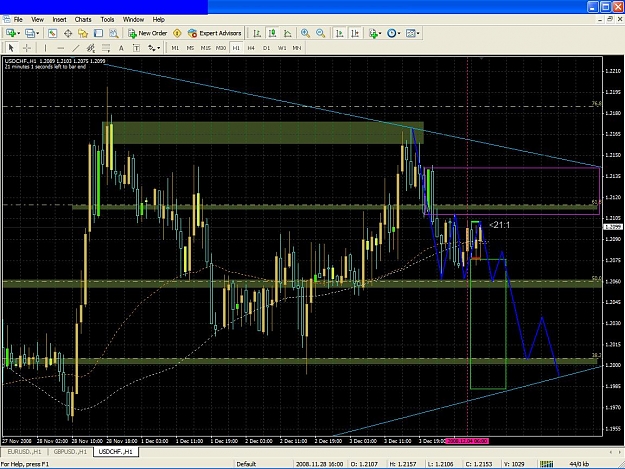Select the H1 timeframe button

[x=236, y=48]
